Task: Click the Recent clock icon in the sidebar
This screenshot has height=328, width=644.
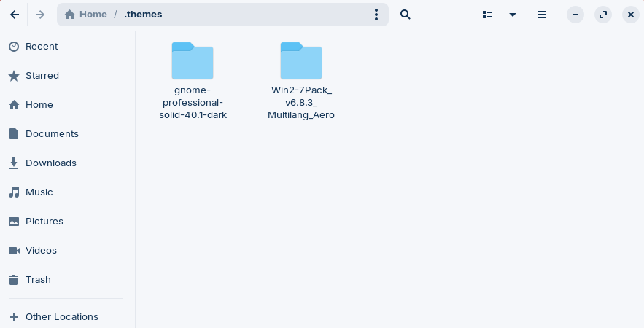Action: click(x=14, y=47)
